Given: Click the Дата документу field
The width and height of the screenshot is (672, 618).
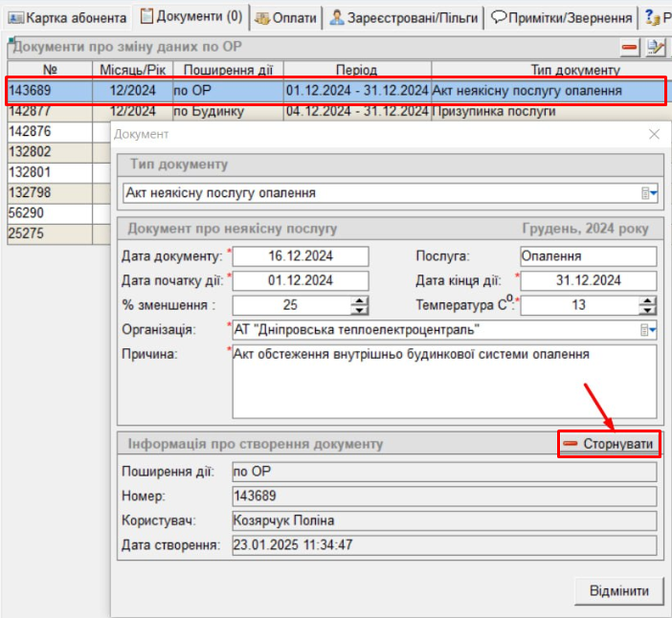Looking at the screenshot, I should tap(301, 256).
